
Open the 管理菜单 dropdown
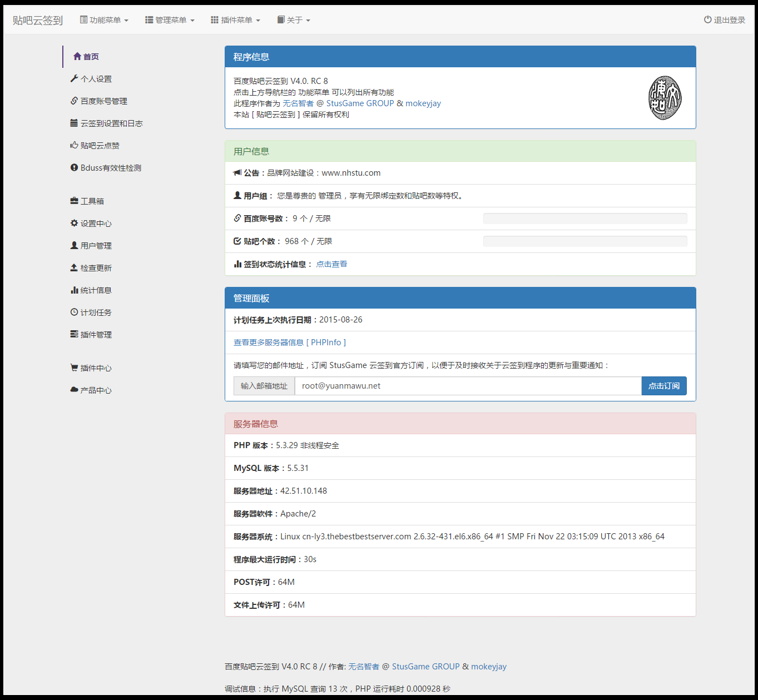coord(170,20)
